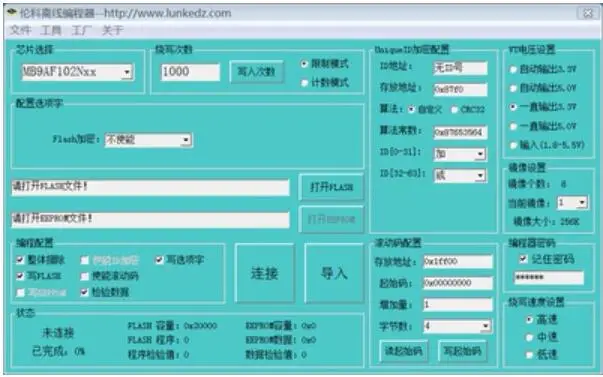Image resolution: width=603 pixels, height=377 pixels.
Task: Click the 未连接 status text
Action: pyautogui.click(x=58, y=333)
